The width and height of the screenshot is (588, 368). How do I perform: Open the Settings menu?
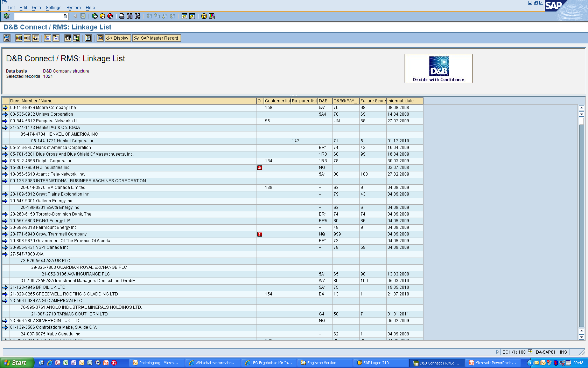pos(54,7)
